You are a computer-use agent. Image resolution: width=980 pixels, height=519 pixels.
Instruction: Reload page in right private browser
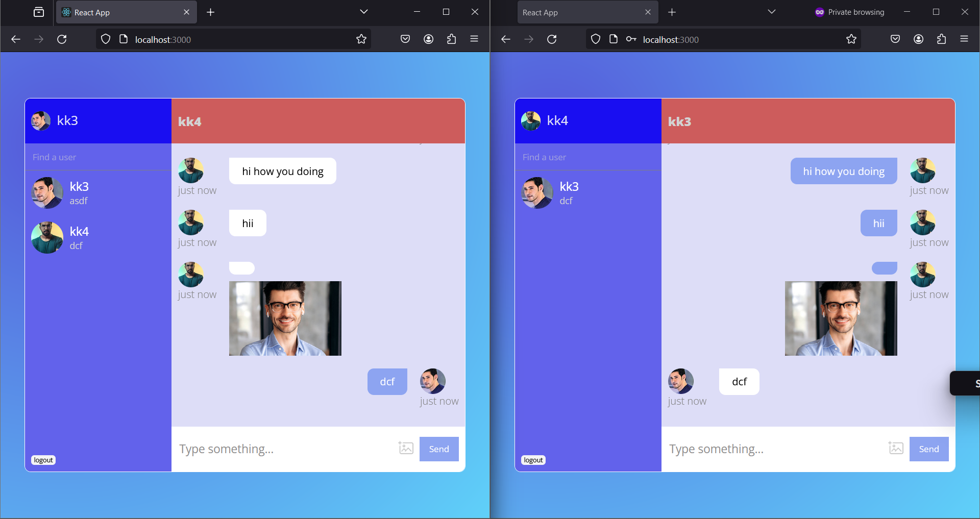(552, 39)
